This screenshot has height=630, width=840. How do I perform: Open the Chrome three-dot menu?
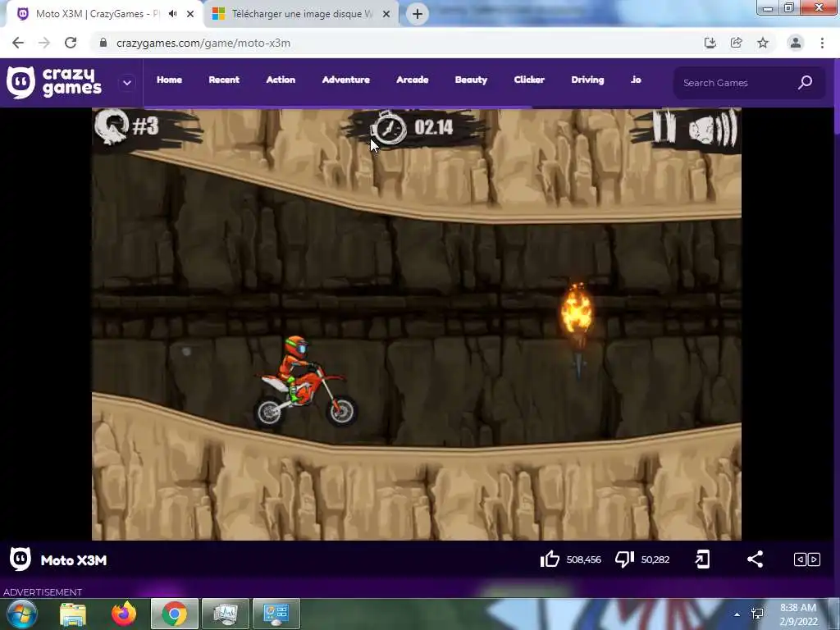[822, 43]
